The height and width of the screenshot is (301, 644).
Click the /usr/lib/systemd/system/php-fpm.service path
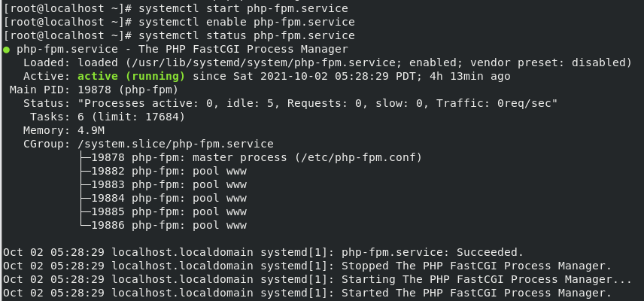pyautogui.click(x=264, y=62)
